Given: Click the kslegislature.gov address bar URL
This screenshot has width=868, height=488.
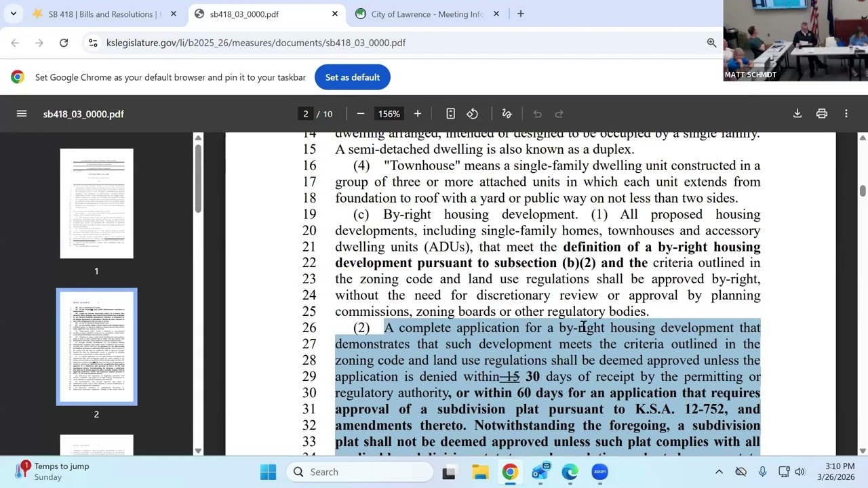Looking at the screenshot, I should (x=256, y=43).
